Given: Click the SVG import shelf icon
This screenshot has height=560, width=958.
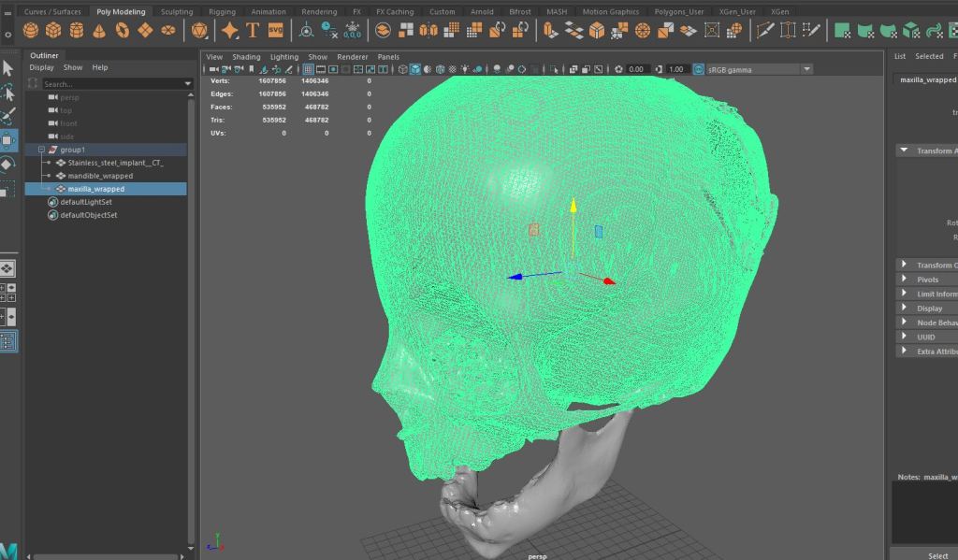Looking at the screenshot, I should pyautogui.click(x=275, y=31).
